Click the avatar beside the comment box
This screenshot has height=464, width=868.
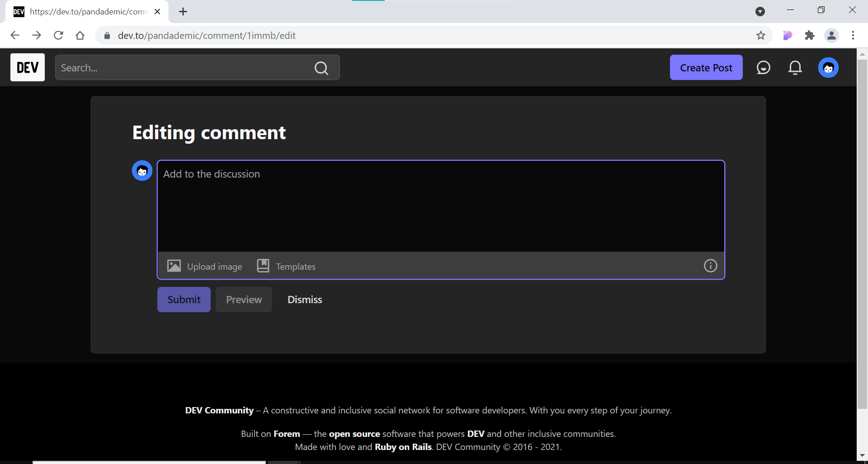142,170
